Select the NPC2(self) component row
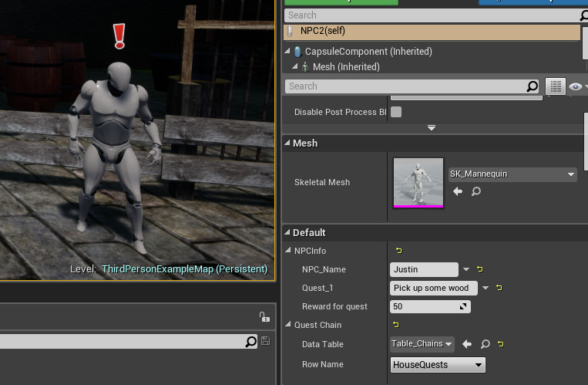 (x=432, y=31)
